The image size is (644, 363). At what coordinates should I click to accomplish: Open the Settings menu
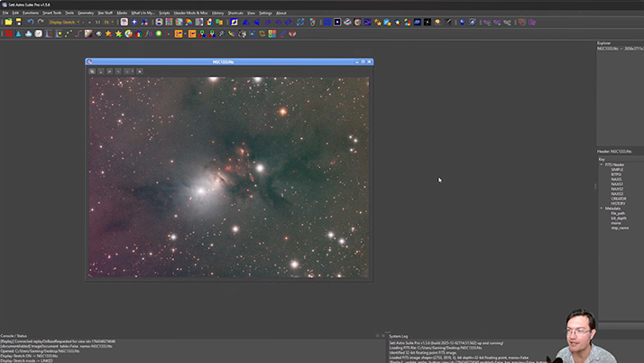pos(265,13)
